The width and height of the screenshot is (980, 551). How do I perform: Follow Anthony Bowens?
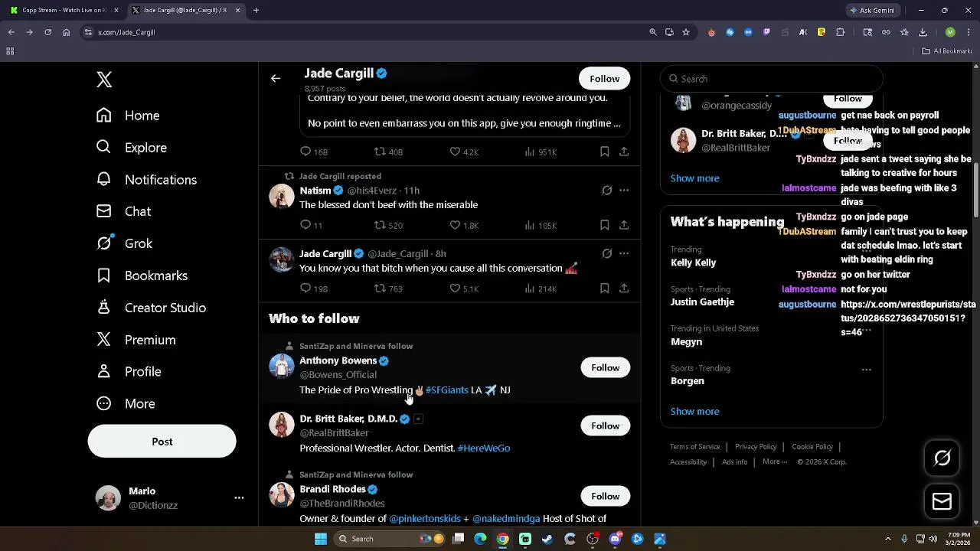pos(605,367)
